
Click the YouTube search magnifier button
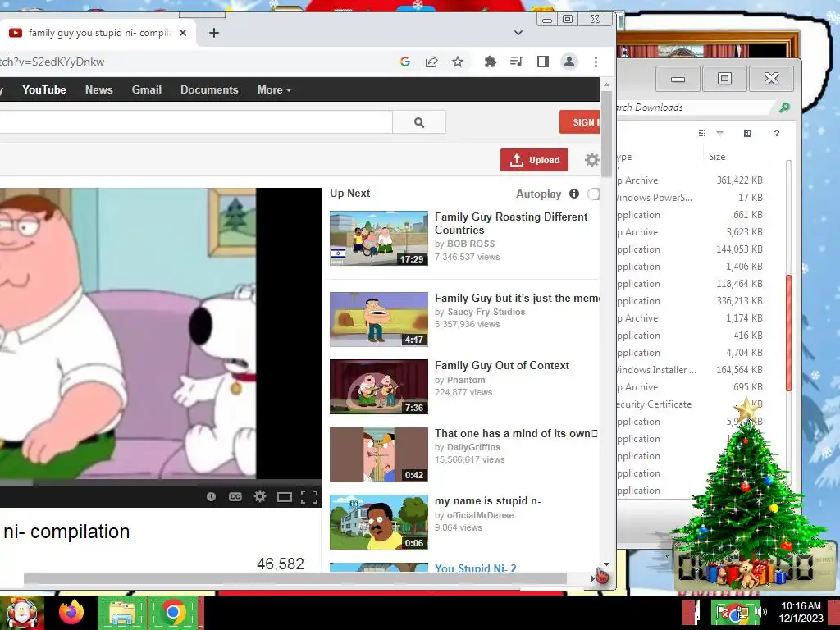(x=419, y=123)
